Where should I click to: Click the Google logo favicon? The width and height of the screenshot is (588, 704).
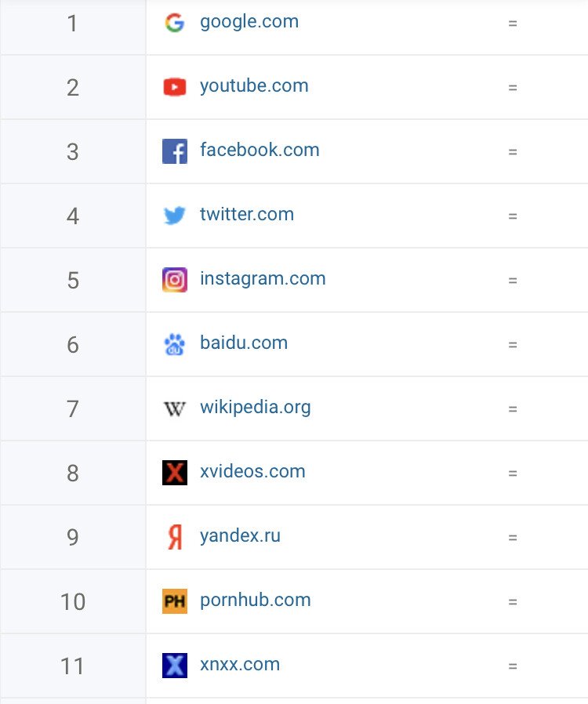(x=174, y=23)
